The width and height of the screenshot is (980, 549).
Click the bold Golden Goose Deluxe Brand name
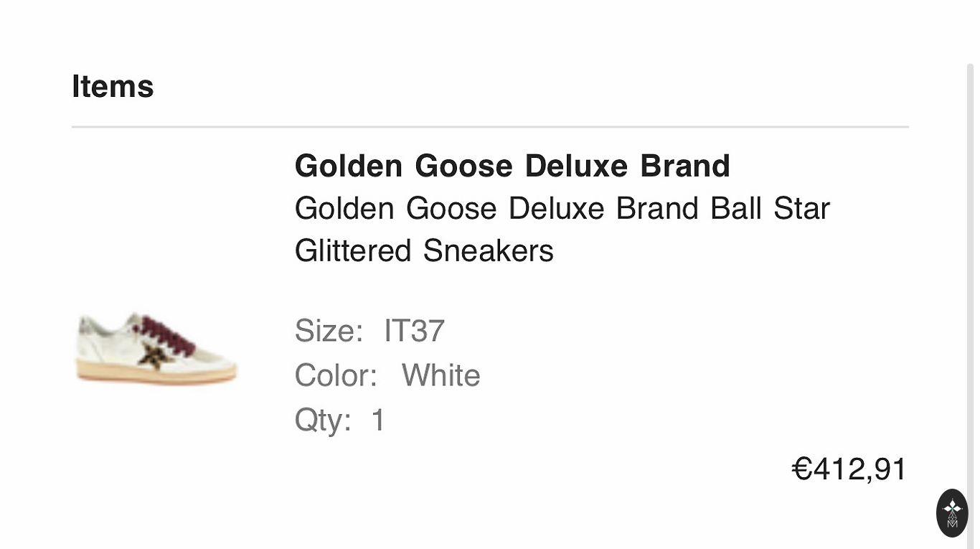[512, 166]
